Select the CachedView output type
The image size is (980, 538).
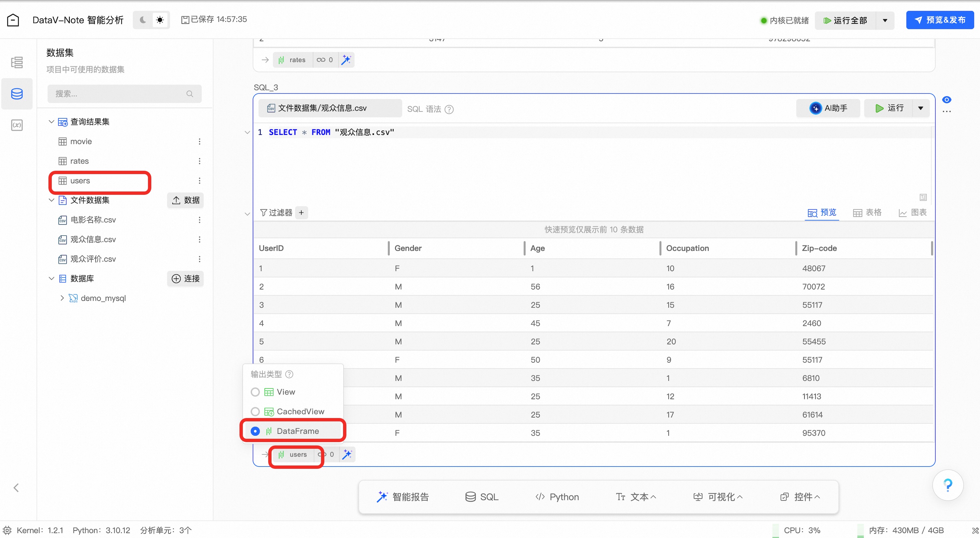point(255,412)
